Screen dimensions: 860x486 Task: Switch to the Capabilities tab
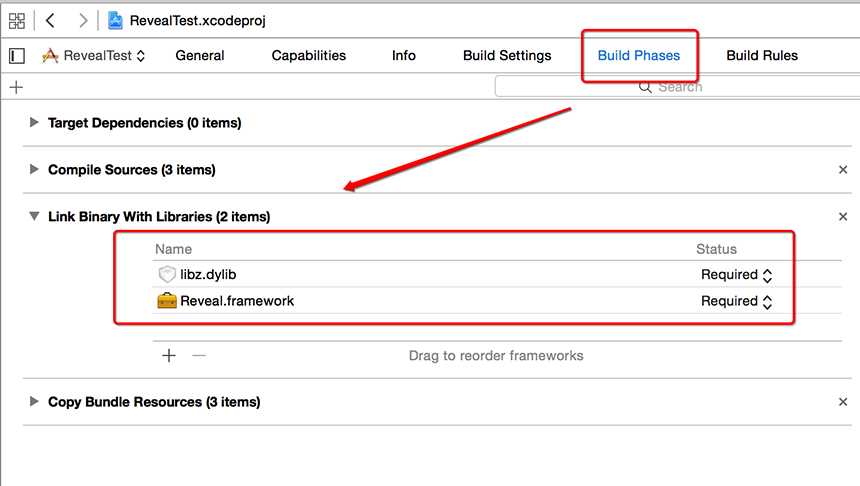(x=309, y=56)
